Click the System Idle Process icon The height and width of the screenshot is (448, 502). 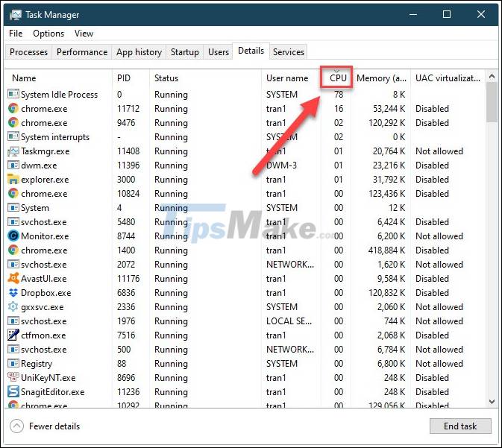pyautogui.click(x=13, y=94)
